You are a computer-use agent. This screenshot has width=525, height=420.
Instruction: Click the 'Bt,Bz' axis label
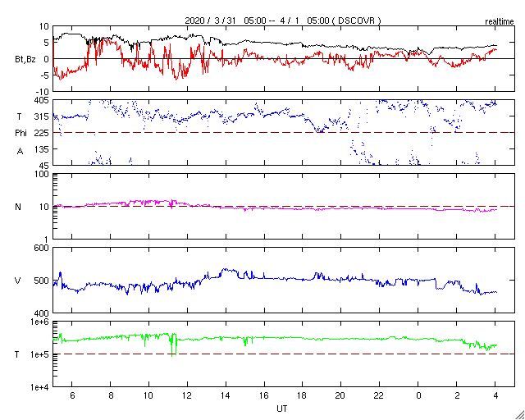pos(25,60)
